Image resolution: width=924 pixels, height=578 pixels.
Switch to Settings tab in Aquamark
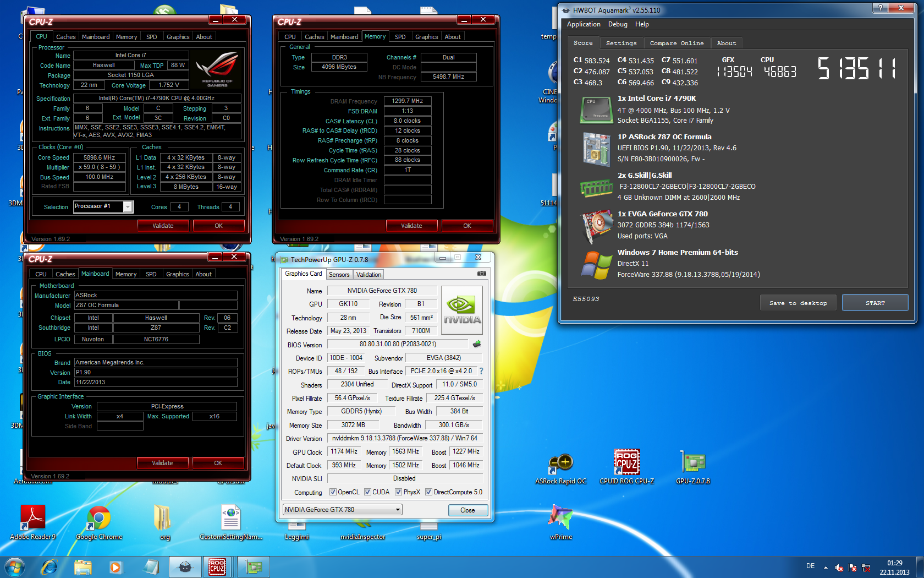coord(621,43)
